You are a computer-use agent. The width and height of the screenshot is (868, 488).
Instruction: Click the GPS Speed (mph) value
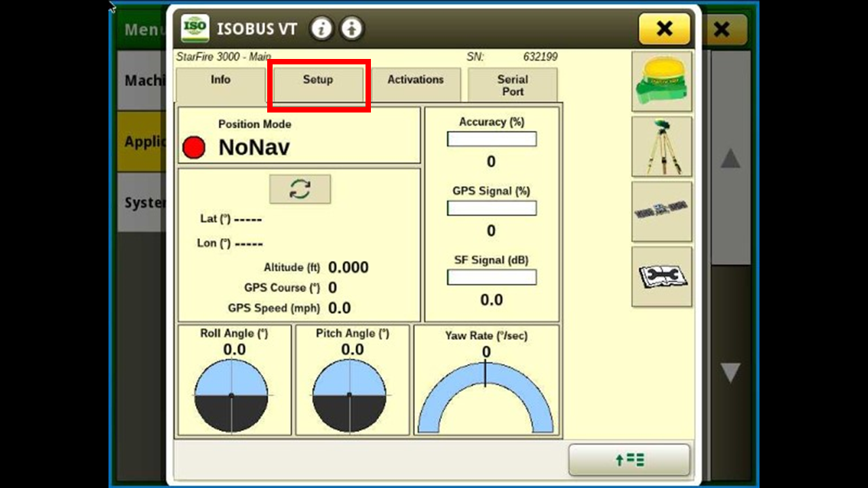coord(340,308)
